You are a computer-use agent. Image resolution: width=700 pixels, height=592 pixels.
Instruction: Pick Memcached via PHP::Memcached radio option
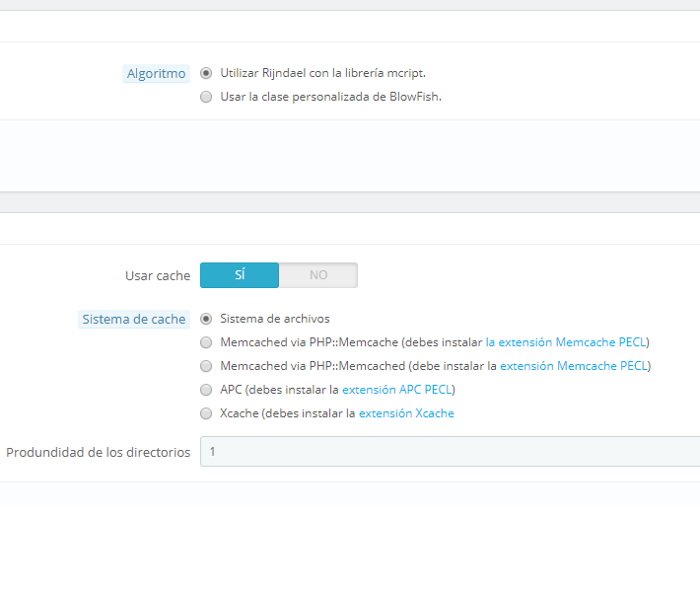coord(206,366)
